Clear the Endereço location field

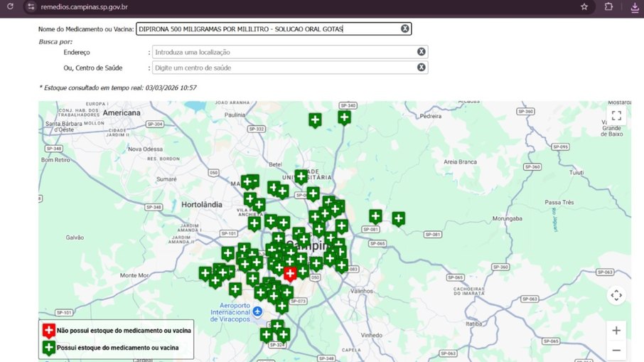click(x=421, y=52)
